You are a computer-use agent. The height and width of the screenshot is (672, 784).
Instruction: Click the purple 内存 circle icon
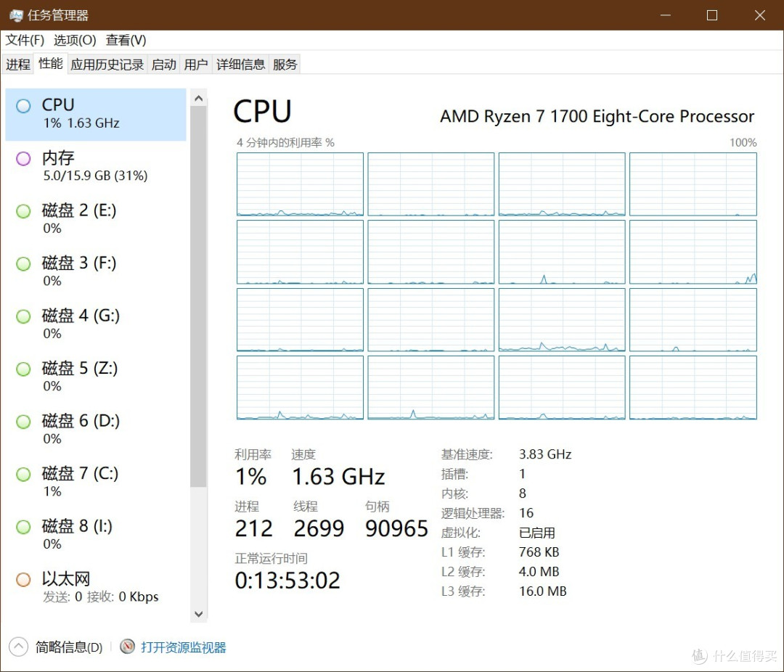click(x=23, y=158)
